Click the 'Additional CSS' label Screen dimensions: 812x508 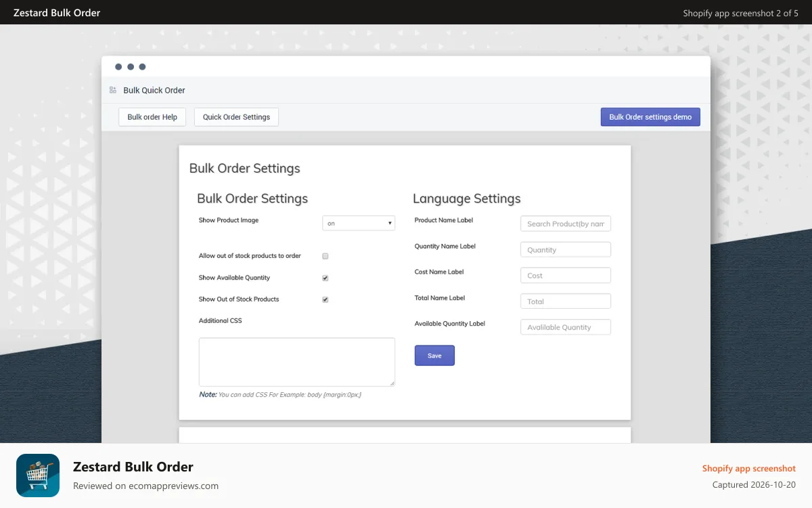coord(220,320)
